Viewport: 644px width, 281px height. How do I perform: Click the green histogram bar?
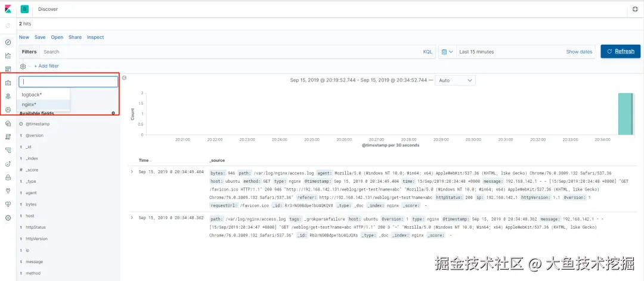pos(626,114)
